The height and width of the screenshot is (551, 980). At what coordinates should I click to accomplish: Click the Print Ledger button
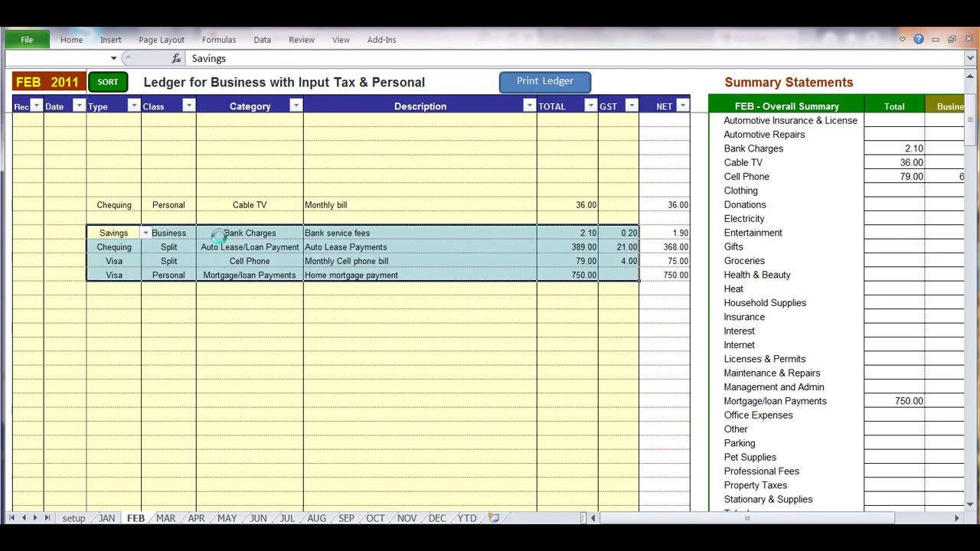[x=545, y=81]
